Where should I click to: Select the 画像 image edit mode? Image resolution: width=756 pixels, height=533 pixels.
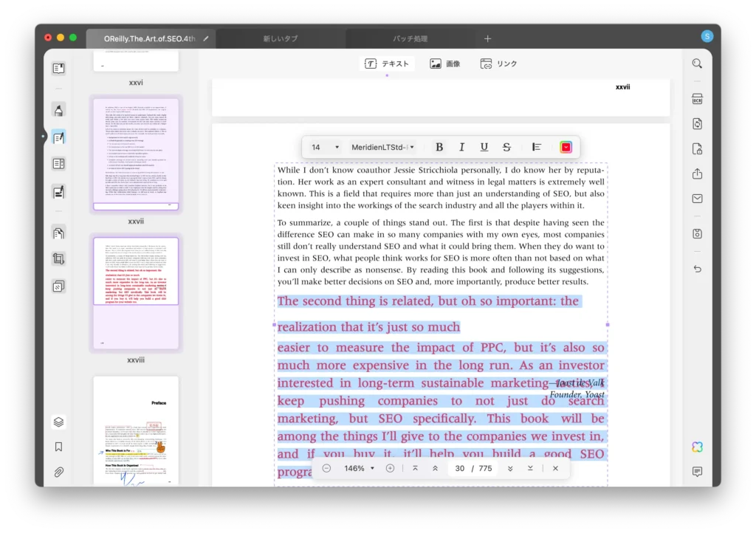coord(445,64)
